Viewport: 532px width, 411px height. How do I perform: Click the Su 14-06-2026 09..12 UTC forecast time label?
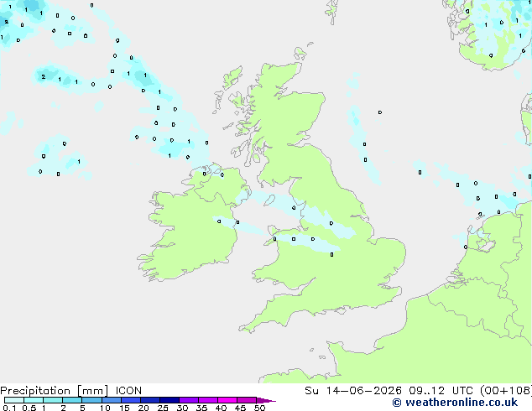coord(389,391)
